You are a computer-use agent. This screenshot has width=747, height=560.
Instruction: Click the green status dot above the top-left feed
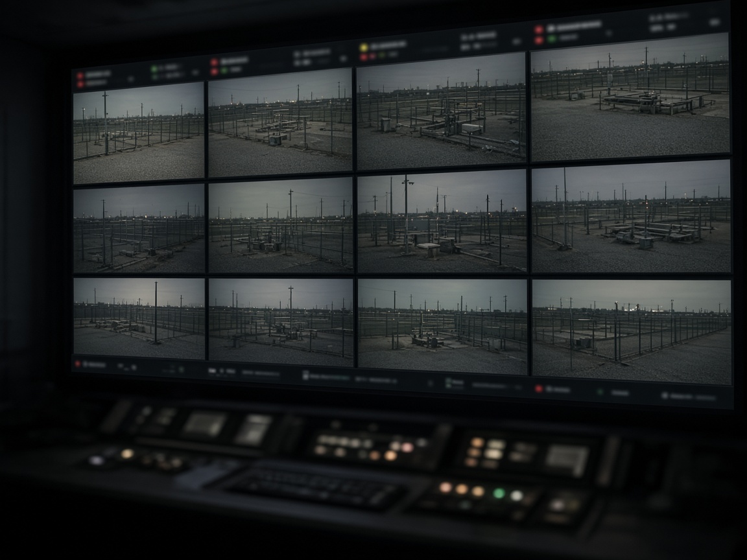coord(154,69)
